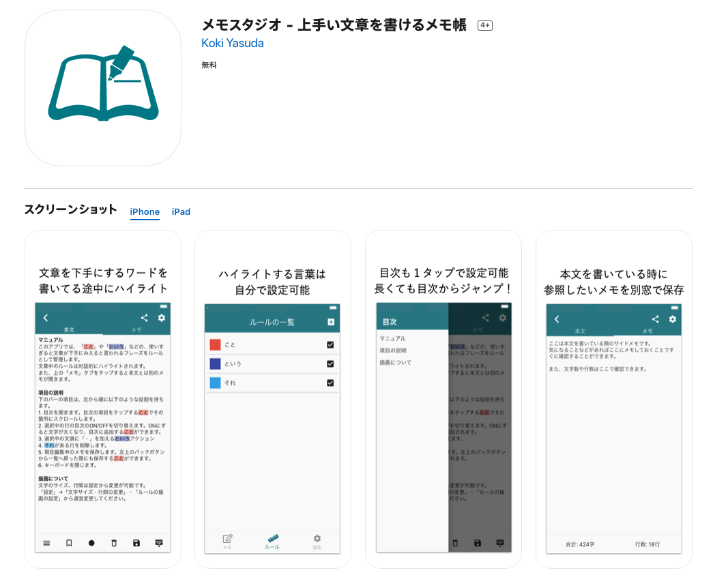Select 項目の説明 in 目次 list

pos(393,351)
